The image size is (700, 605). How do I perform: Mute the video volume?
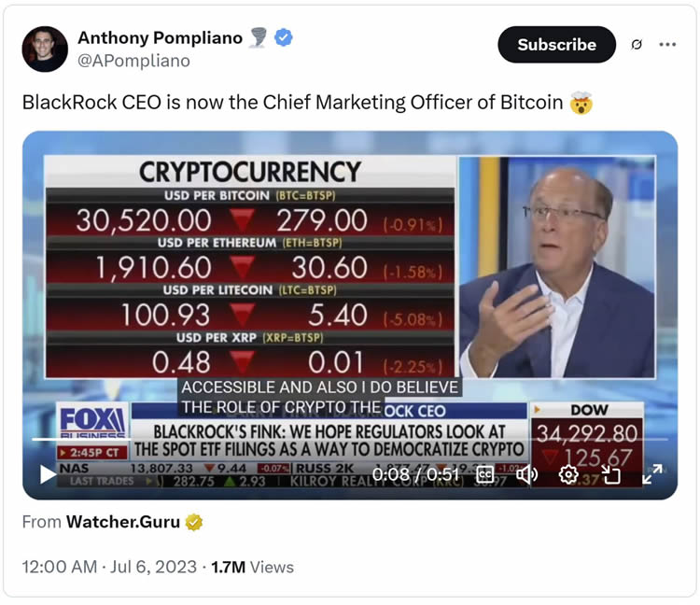coord(526,474)
